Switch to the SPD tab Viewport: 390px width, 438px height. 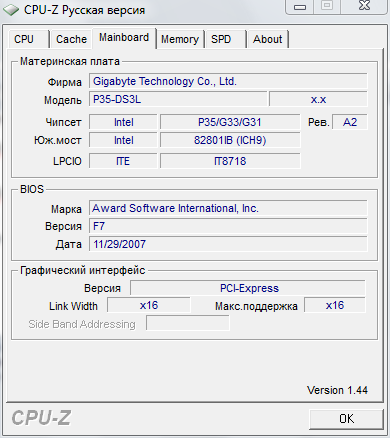click(226, 39)
